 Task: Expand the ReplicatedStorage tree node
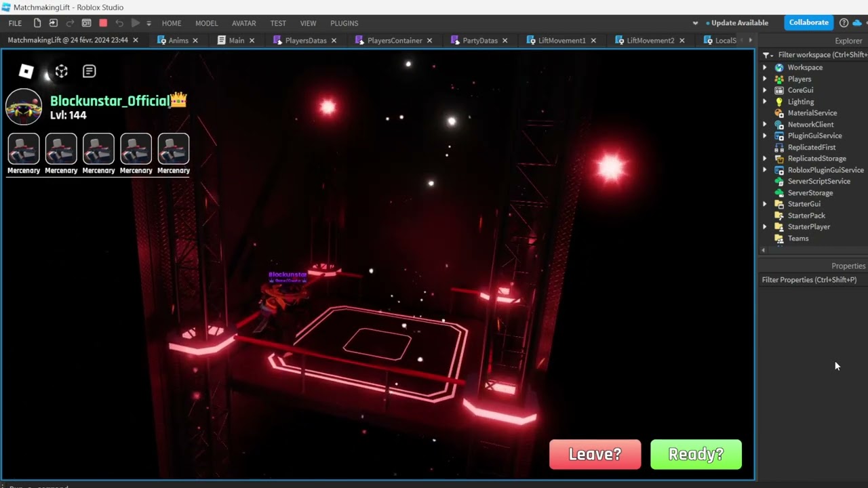765,159
